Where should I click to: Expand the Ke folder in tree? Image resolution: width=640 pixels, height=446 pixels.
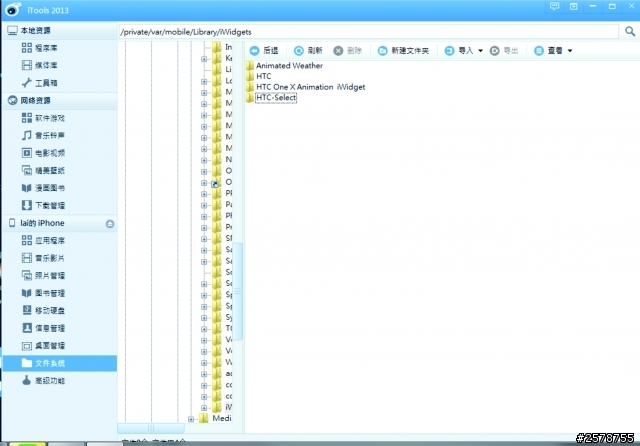pyautogui.click(x=204, y=59)
